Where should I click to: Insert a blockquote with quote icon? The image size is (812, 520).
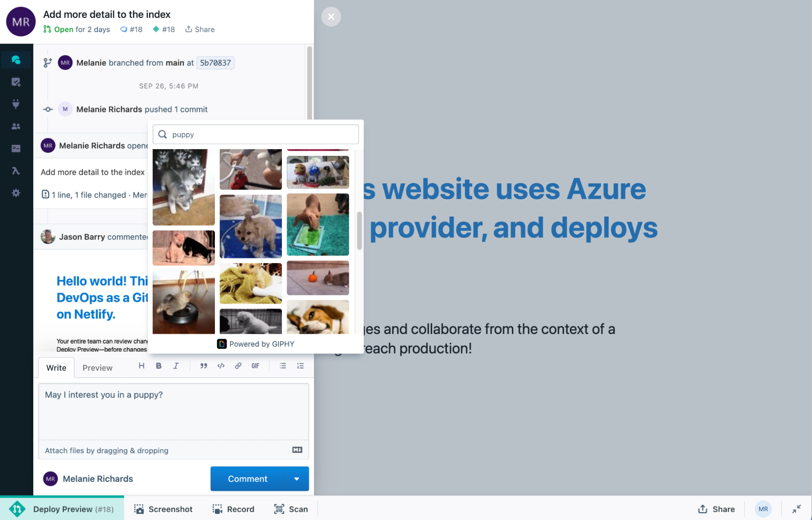coord(204,366)
